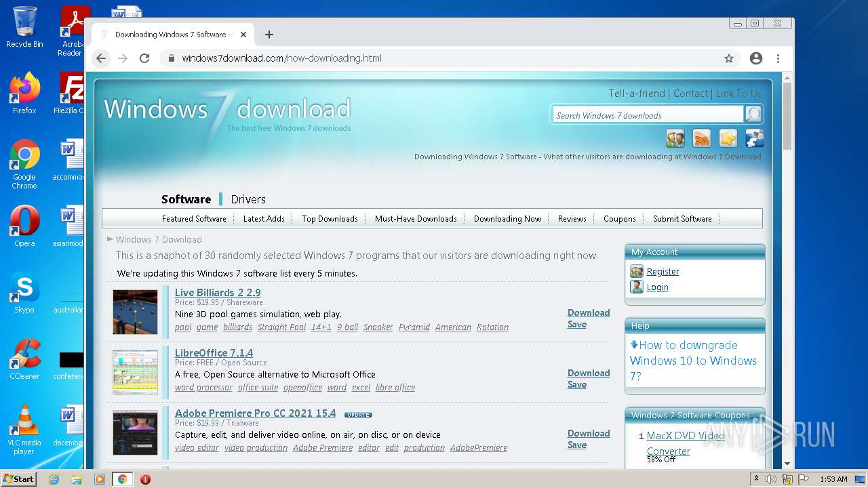Click Download link for LibreOffice

[589, 373]
